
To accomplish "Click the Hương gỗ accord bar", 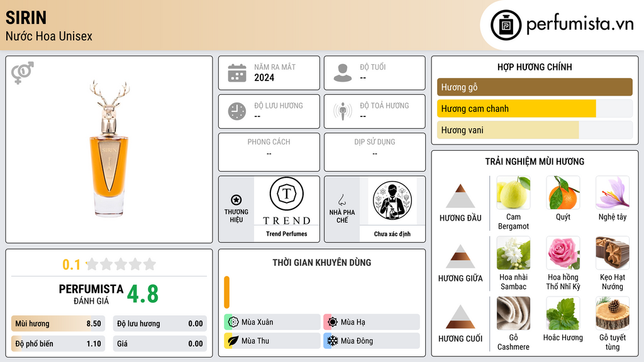I will [x=535, y=87].
